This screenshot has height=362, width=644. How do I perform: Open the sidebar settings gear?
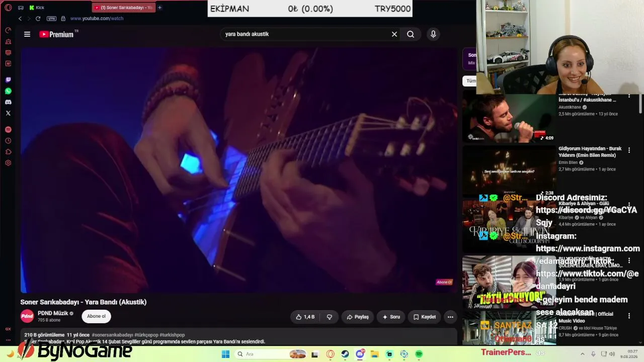coord(8,163)
